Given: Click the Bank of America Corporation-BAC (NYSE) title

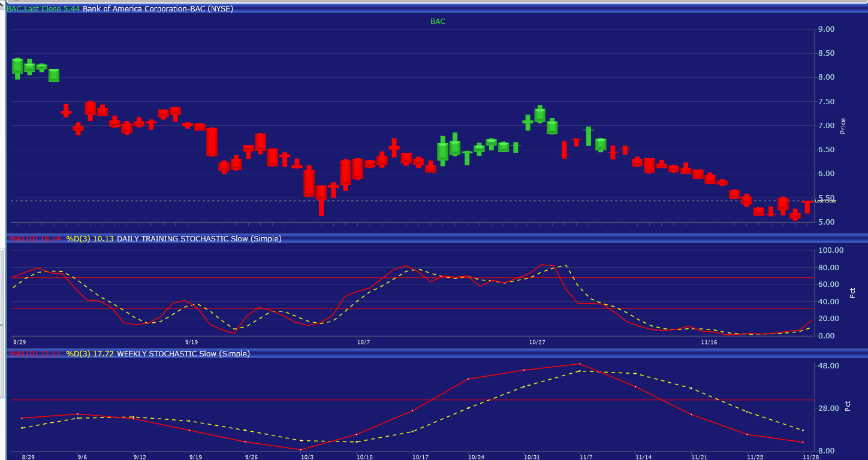Looking at the screenshot, I should coord(158,8).
